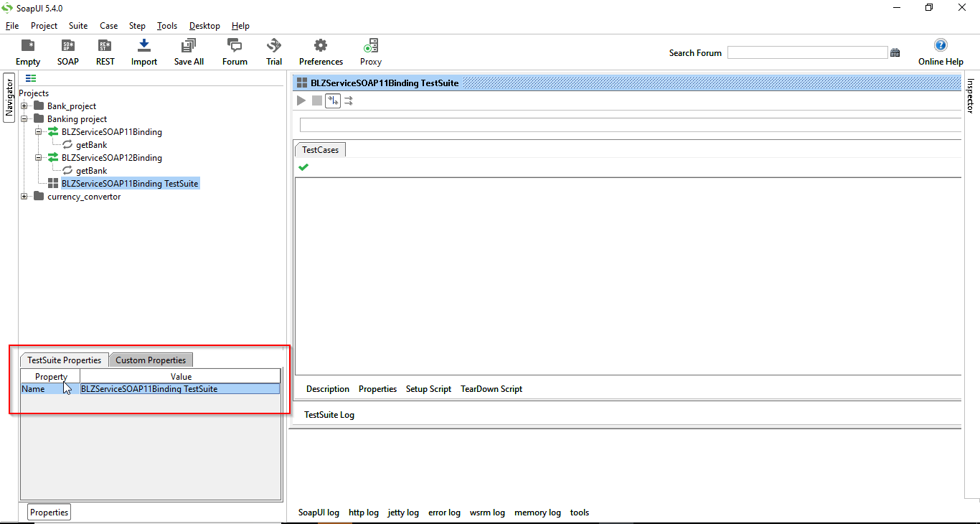Open SoapUI Preferences
The width and height of the screenshot is (980, 524).
tap(320, 51)
